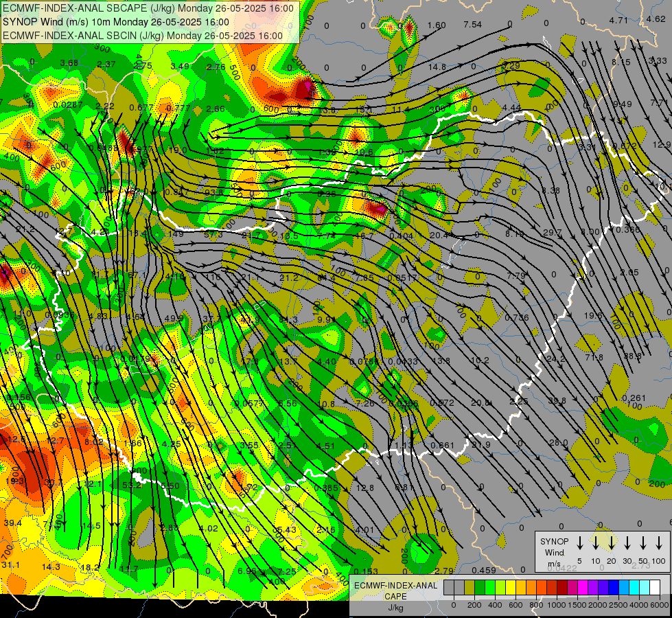Click the 'ECMWF-INDEX-ANAL CAPE' legend label

(x=395, y=591)
